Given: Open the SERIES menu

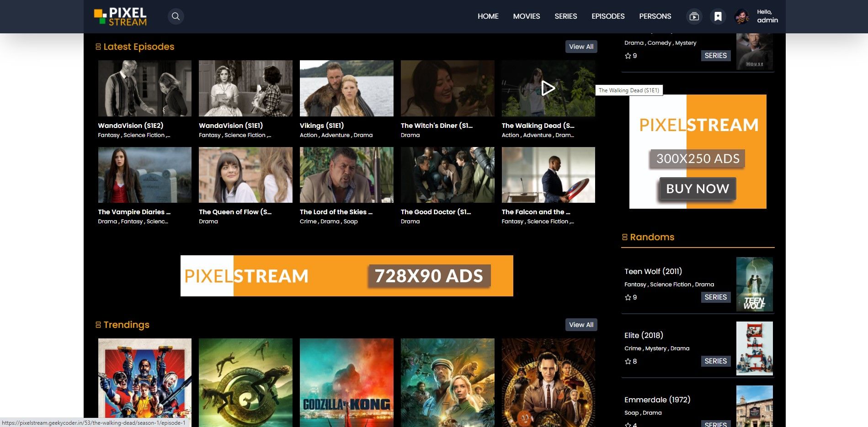Looking at the screenshot, I should click(566, 16).
